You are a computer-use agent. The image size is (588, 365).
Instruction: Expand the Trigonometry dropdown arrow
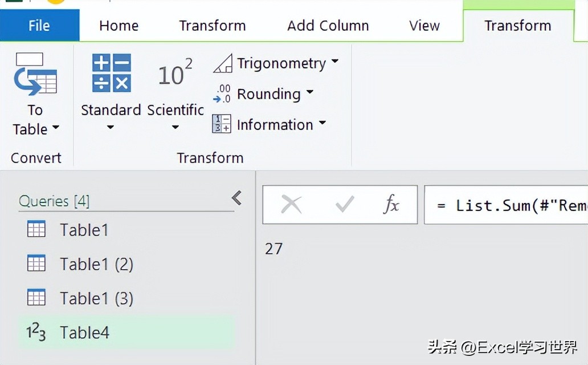[x=335, y=61]
